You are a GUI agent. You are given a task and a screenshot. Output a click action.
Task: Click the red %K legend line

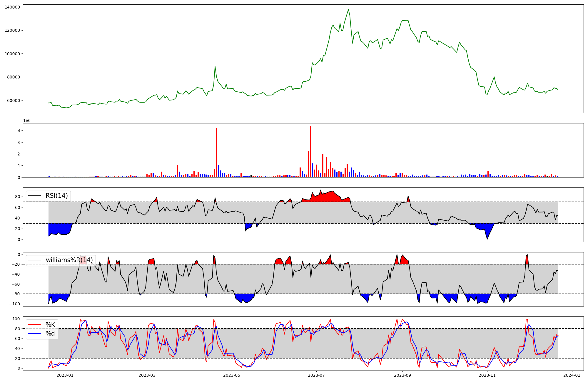(34, 325)
